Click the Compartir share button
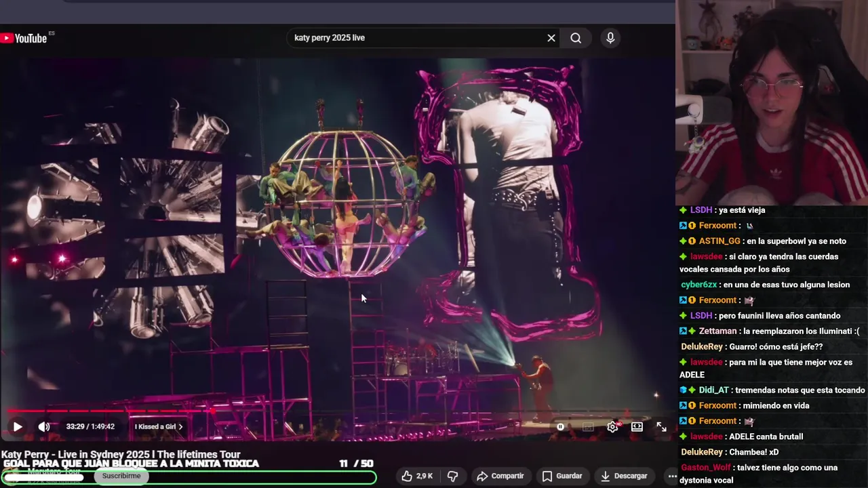This screenshot has width=868, height=488. (500, 476)
